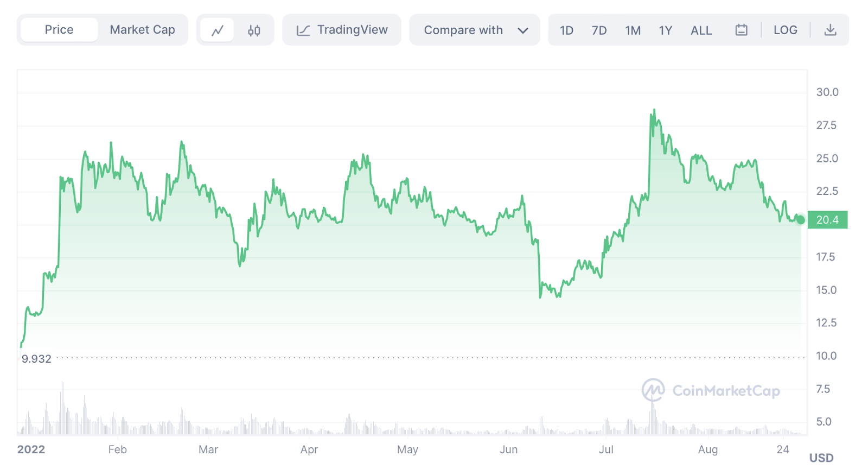This screenshot has width=868, height=475.
Task: Click the 2022 date axis label
Action: [x=31, y=449]
